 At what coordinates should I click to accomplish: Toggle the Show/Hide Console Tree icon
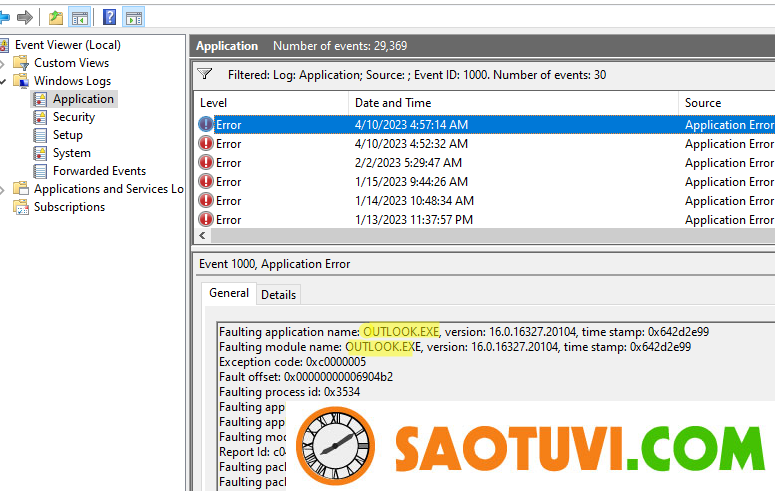coord(80,18)
